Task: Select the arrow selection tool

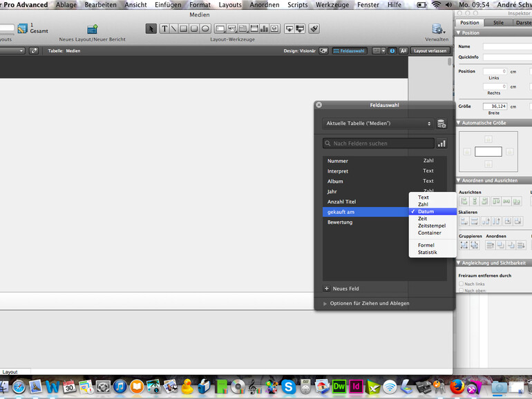Action: (151, 29)
